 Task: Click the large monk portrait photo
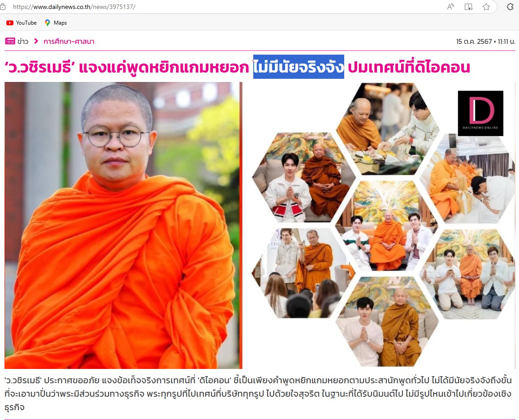click(x=123, y=225)
